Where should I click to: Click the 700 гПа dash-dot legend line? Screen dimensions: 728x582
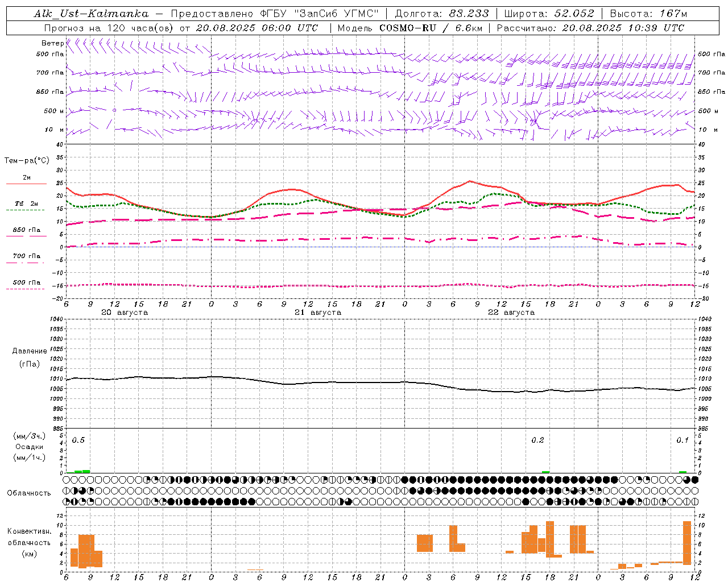tap(25, 263)
